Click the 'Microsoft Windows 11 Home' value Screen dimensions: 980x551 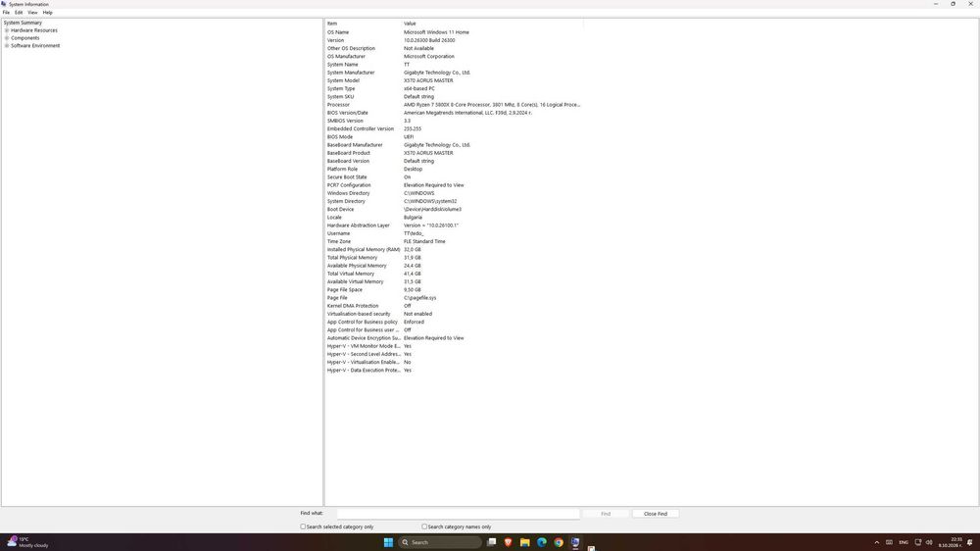(436, 32)
